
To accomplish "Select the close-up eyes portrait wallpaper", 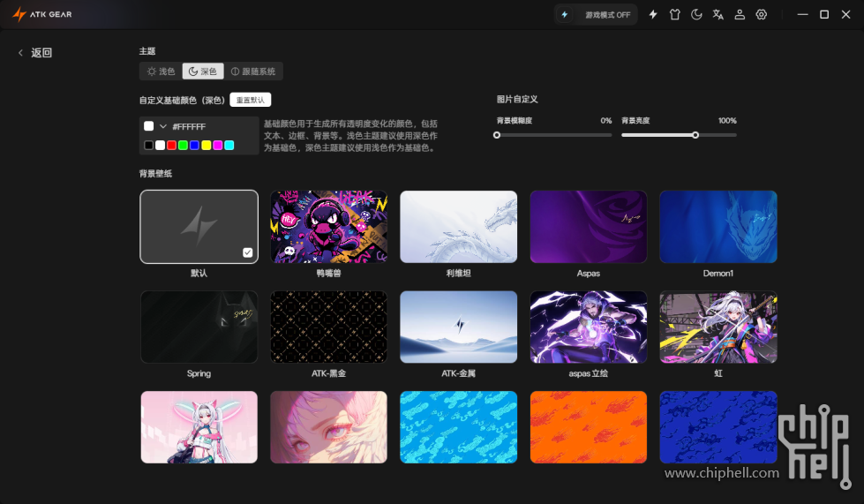I will [x=329, y=427].
